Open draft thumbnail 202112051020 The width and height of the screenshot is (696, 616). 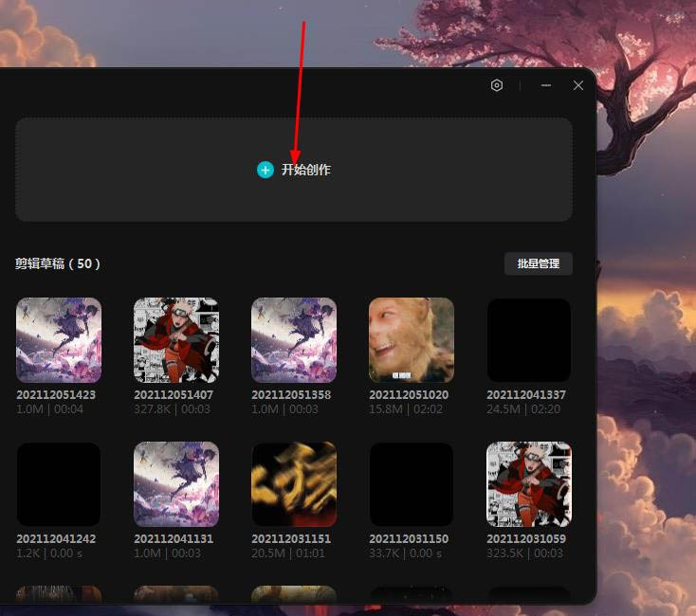[x=412, y=340]
